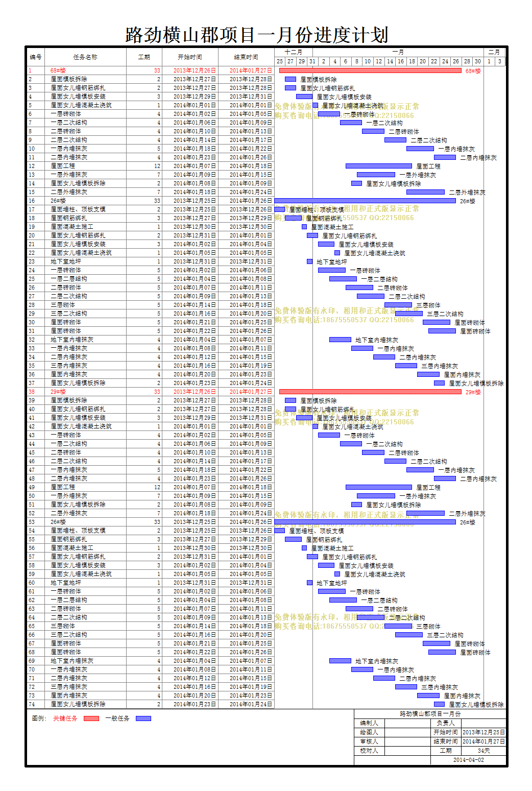The width and height of the screenshot is (532, 791).
Task: Click the 负责人 label in the footer
Action: (x=446, y=723)
